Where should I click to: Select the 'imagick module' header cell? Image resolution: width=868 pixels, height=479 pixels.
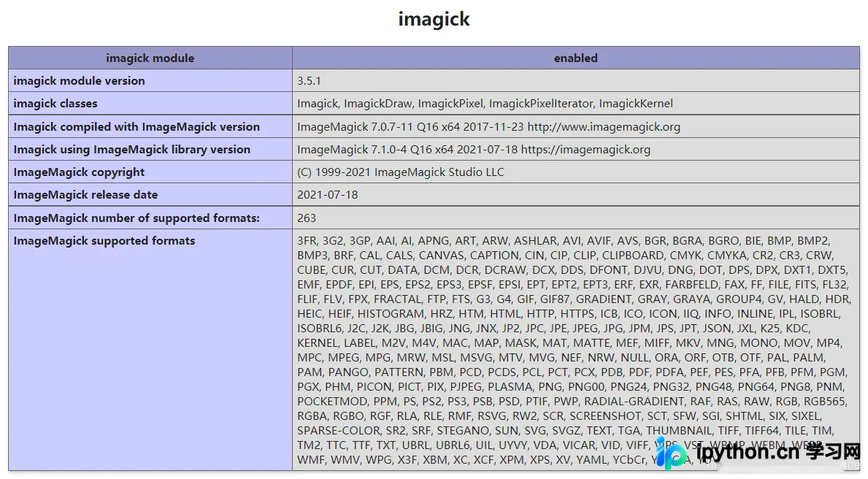point(150,58)
